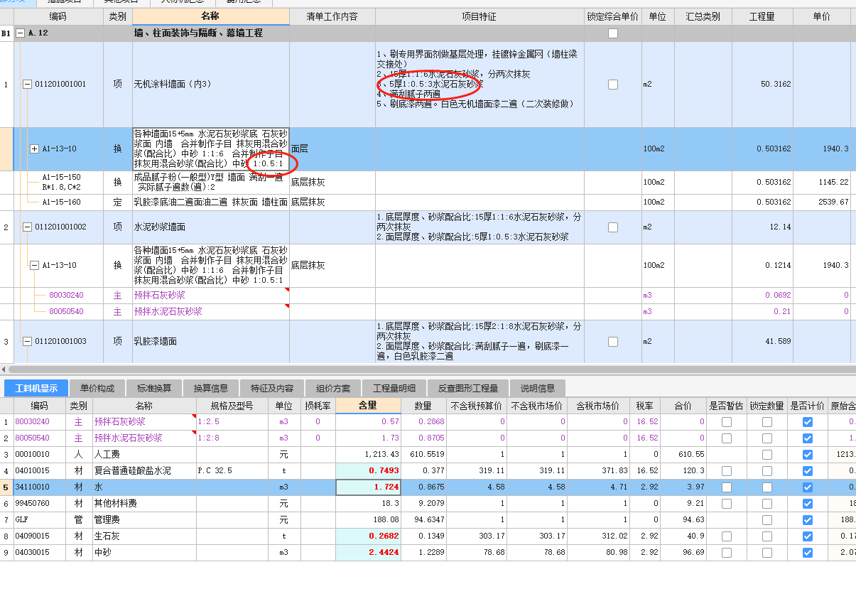This screenshot has width=856, height=616.
Task: Collapse A1-13-10 under 水泥砂浆墙面
Action: tap(34, 265)
